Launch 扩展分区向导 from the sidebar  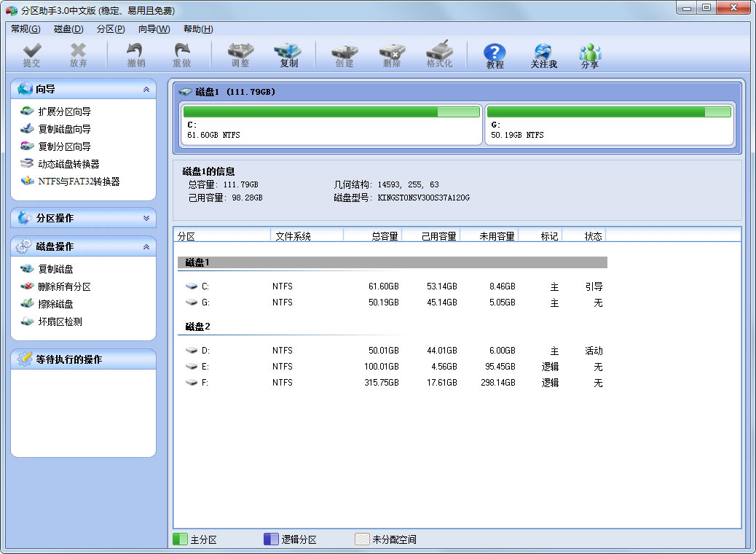(64, 112)
